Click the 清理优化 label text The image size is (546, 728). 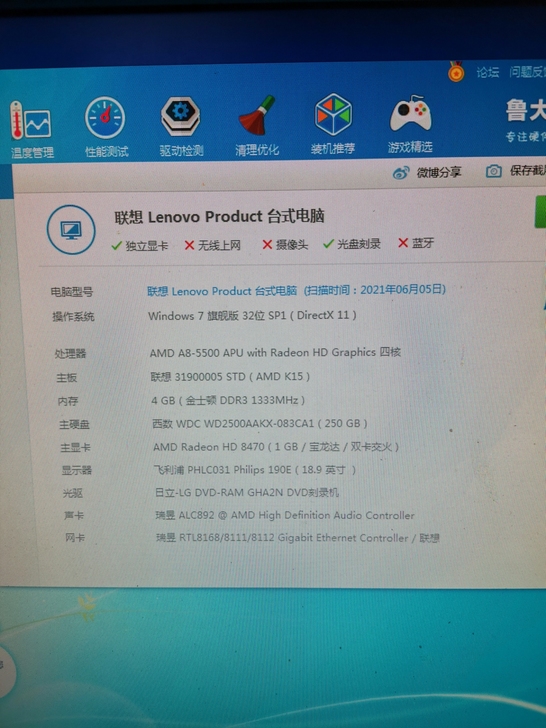257,149
